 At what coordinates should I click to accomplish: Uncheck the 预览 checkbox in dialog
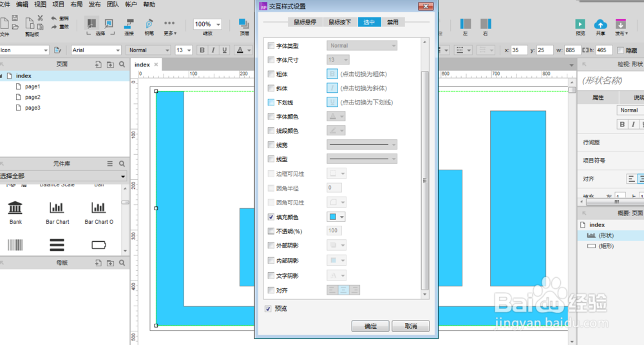click(x=268, y=309)
